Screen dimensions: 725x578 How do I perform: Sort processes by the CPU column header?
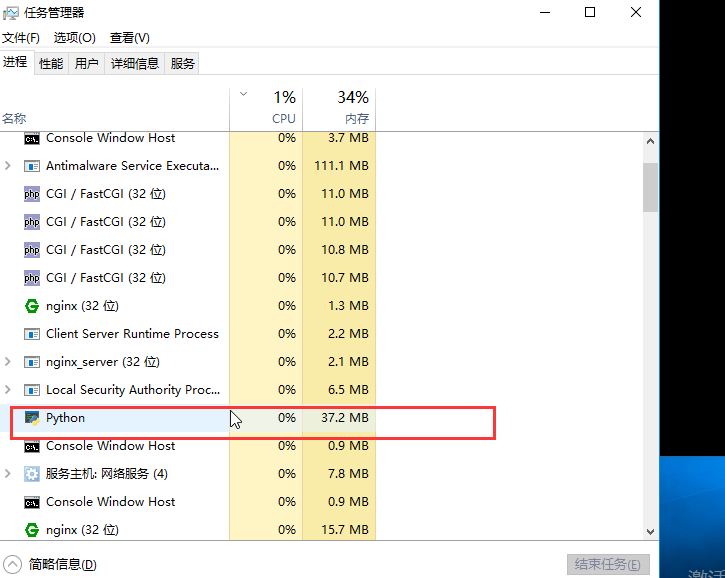point(266,109)
